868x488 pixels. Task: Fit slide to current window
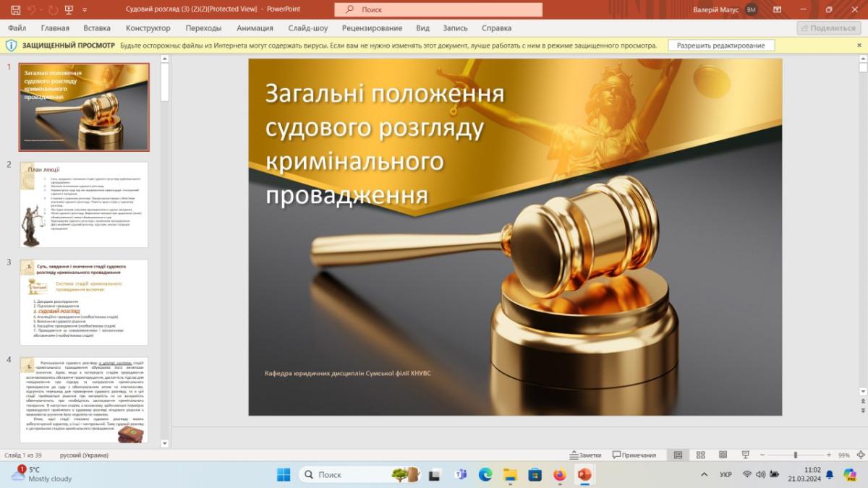point(860,455)
